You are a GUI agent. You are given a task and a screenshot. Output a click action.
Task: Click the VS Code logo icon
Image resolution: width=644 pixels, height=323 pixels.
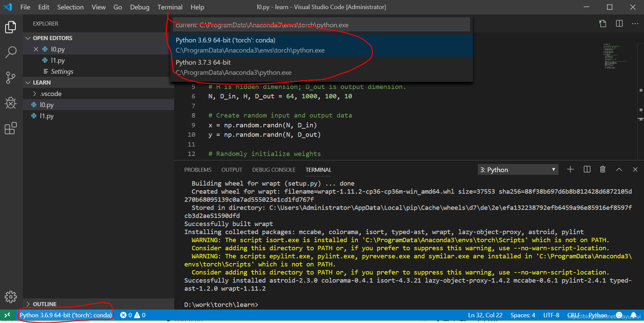(x=8, y=7)
